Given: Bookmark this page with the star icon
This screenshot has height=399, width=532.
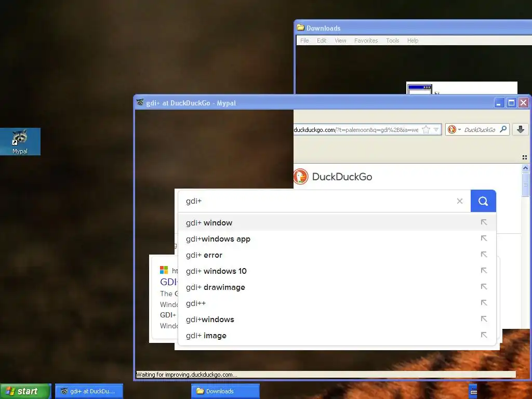Looking at the screenshot, I should (426, 129).
